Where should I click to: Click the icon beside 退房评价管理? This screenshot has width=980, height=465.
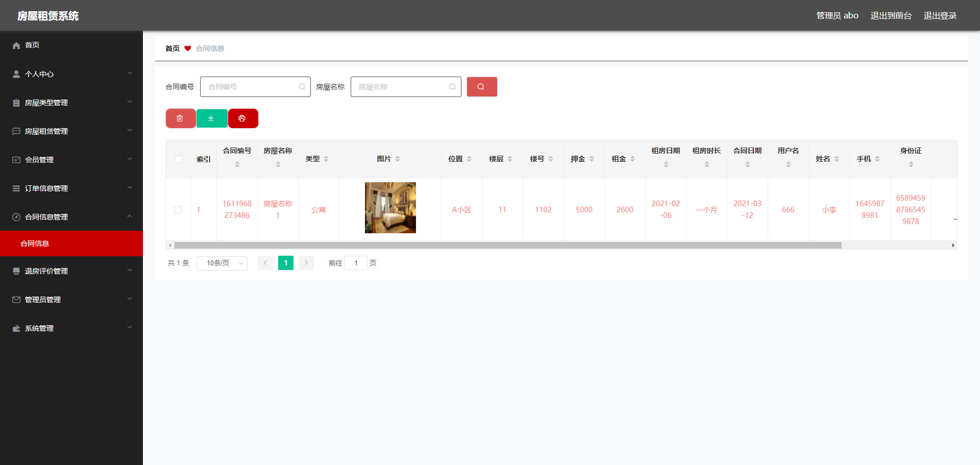point(16,271)
